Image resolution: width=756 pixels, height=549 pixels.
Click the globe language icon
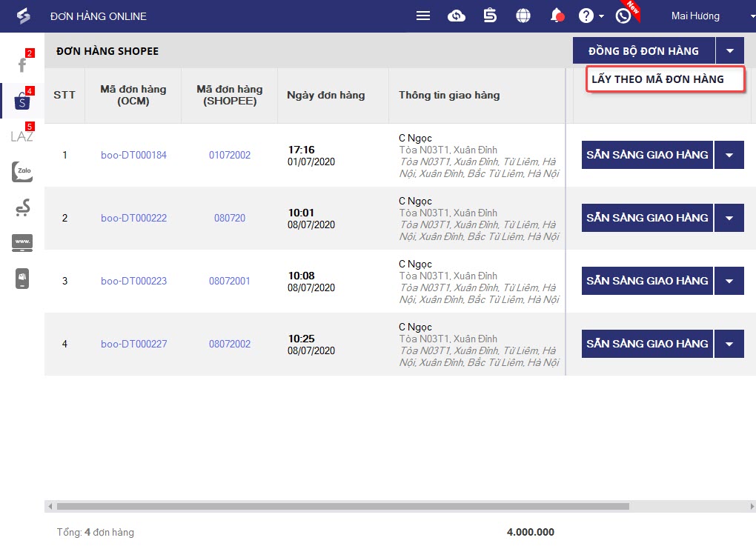point(523,16)
